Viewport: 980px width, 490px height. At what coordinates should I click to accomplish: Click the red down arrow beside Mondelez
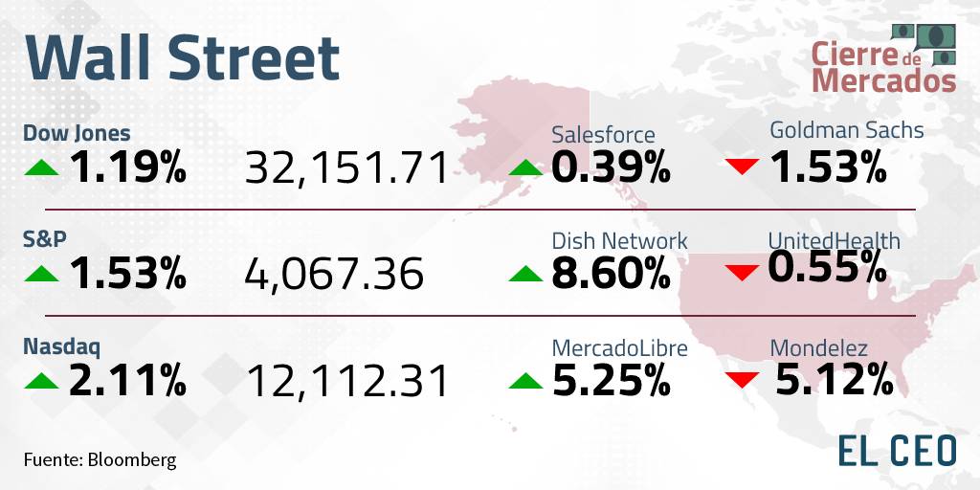743,379
